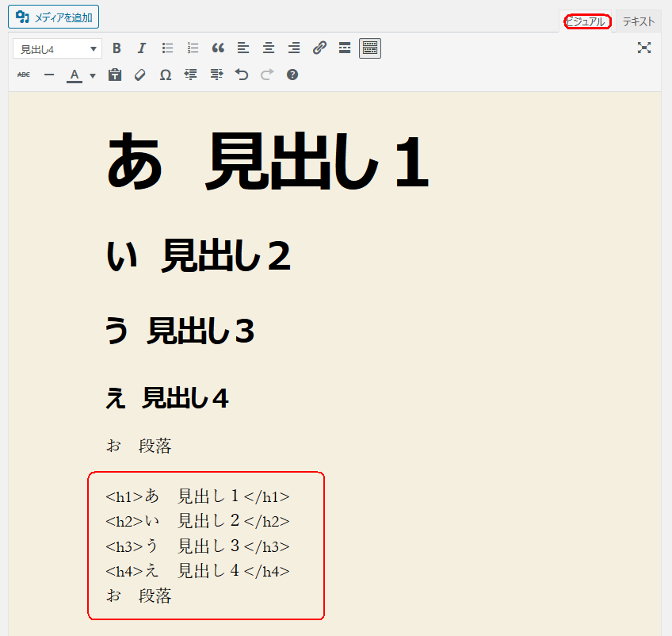The width and height of the screenshot is (672, 636).
Task: Click the メディアを追加 button
Action: tap(54, 17)
